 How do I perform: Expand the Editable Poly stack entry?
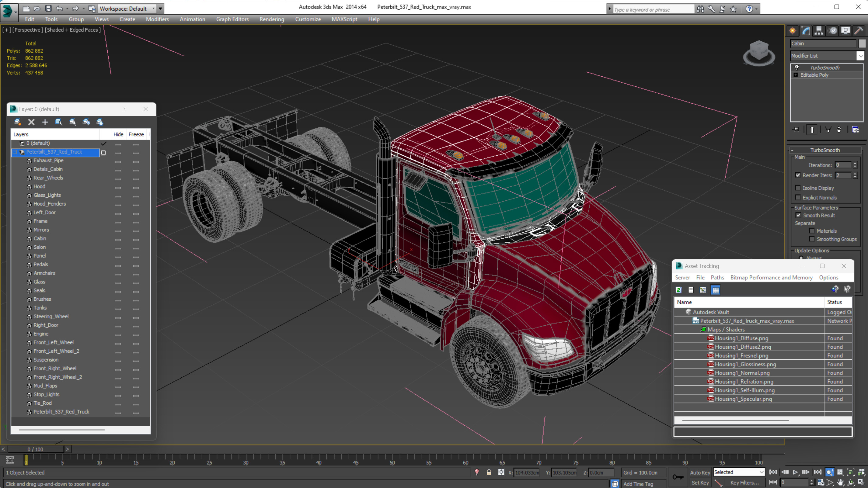pos(796,75)
